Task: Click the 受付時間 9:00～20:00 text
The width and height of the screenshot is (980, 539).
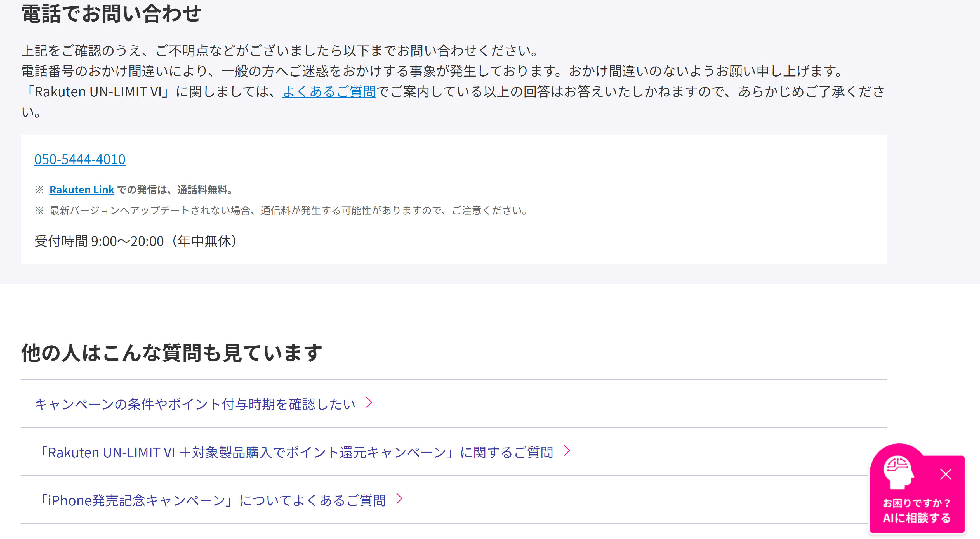Action: click(136, 241)
